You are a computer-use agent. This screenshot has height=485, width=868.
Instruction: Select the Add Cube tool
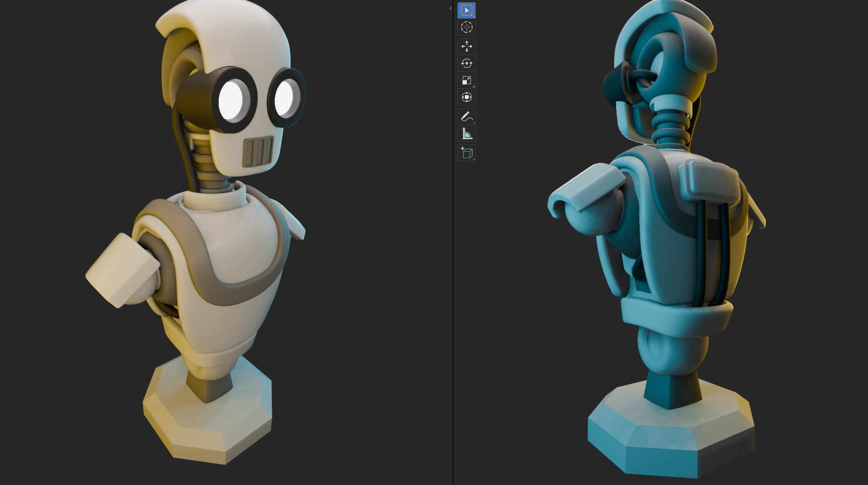click(466, 153)
